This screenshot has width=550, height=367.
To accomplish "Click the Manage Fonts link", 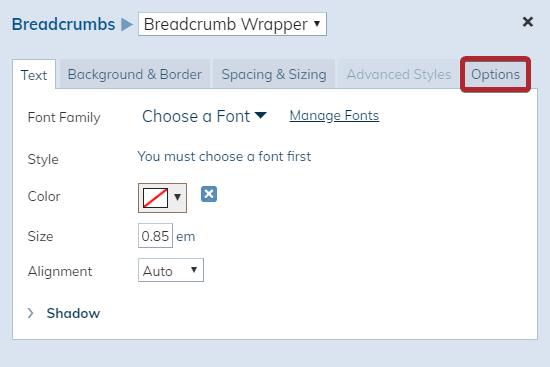I will point(334,115).
